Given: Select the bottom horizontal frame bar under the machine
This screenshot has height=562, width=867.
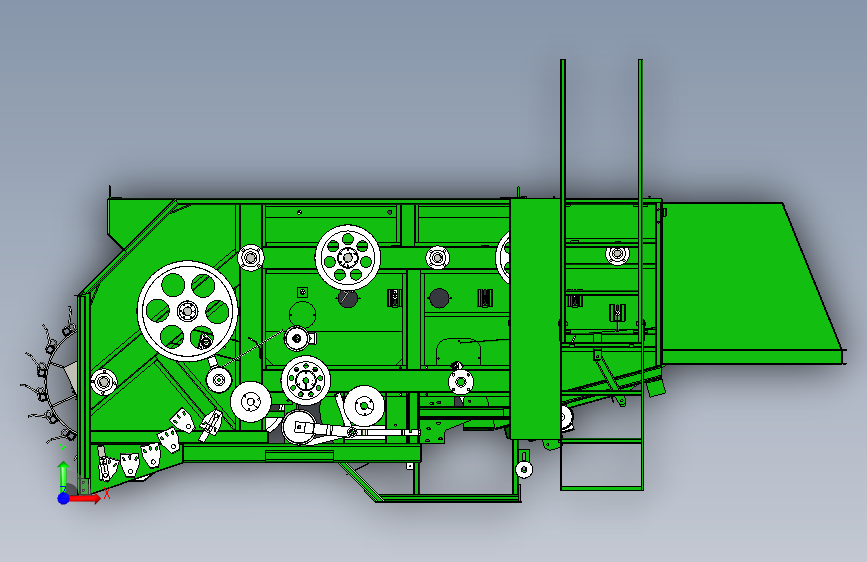Looking at the screenshot, I should [x=448, y=499].
